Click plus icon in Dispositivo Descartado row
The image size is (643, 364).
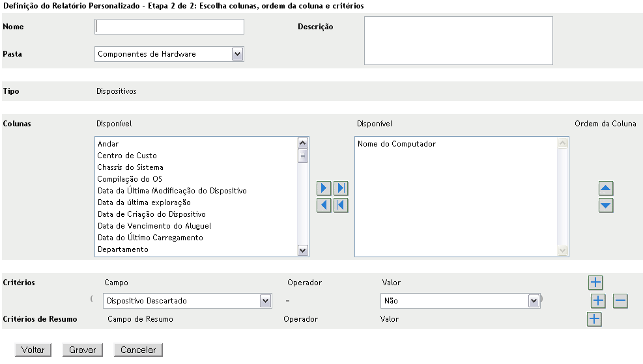point(598,301)
